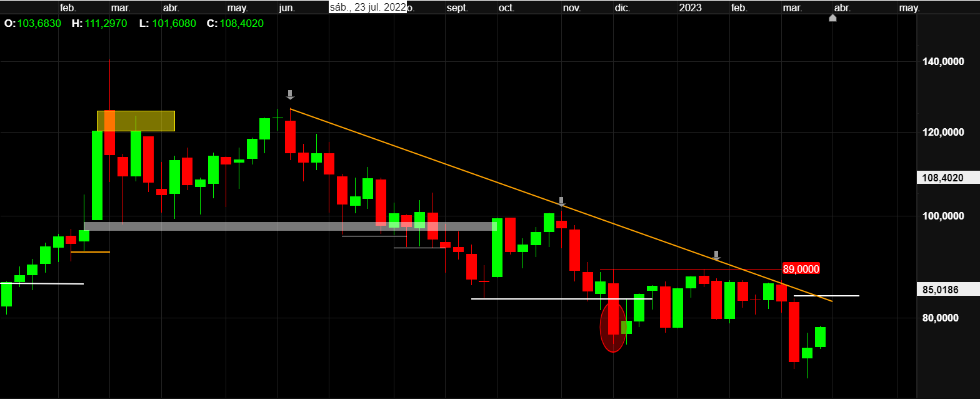Click the feb. label at timeline start
This screenshot has height=399, width=980.
pyautogui.click(x=68, y=8)
